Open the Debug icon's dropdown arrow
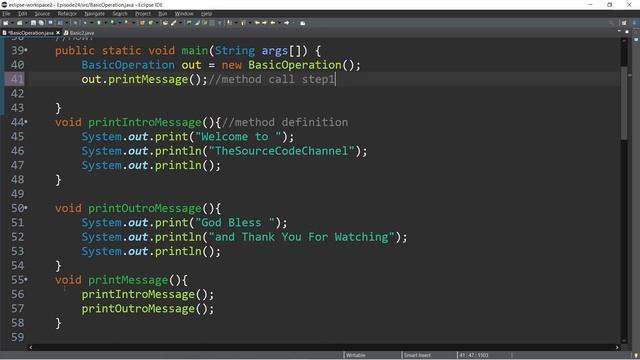This screenshot has width=640, height=360. pos(91,23)
